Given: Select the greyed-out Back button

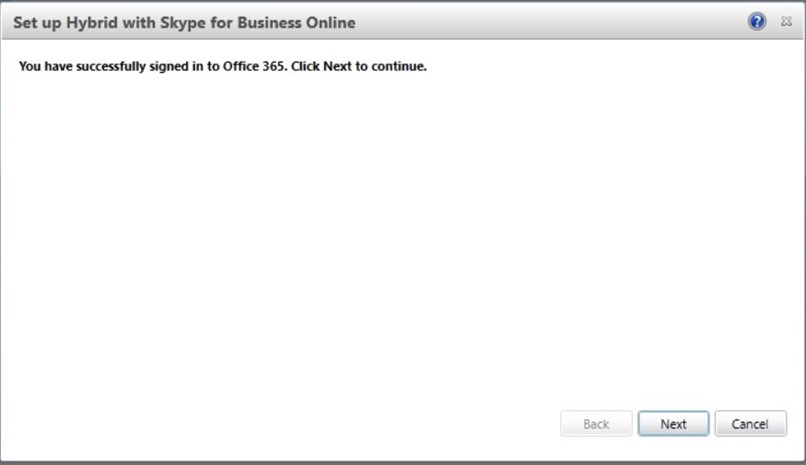Looking at the screenshot, I should [x=596, y=424].
